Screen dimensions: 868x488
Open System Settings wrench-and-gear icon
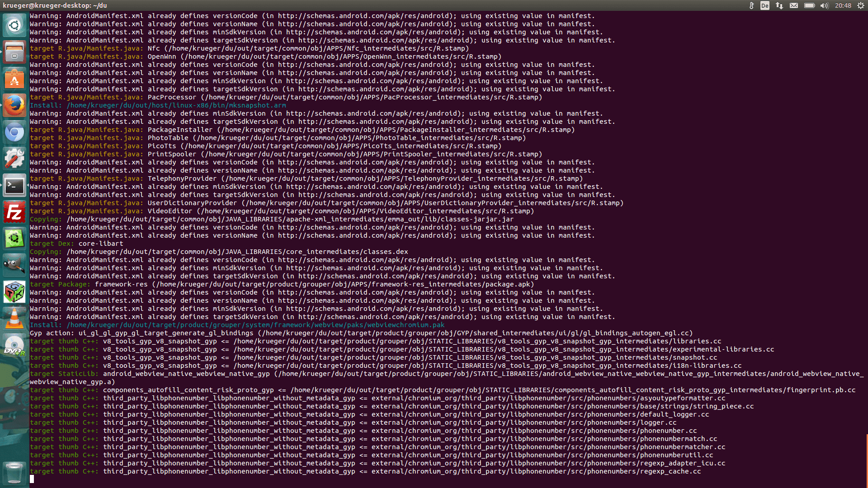click(14, 159)
